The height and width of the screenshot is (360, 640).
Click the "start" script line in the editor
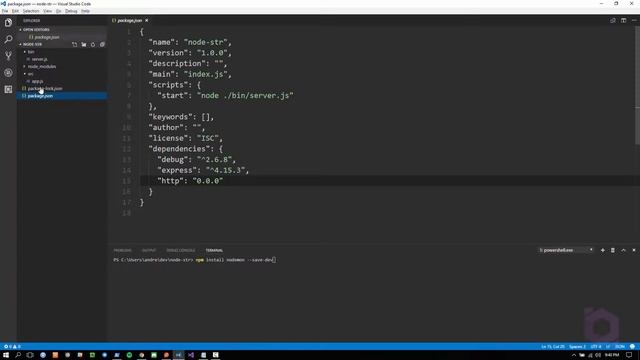225,96
